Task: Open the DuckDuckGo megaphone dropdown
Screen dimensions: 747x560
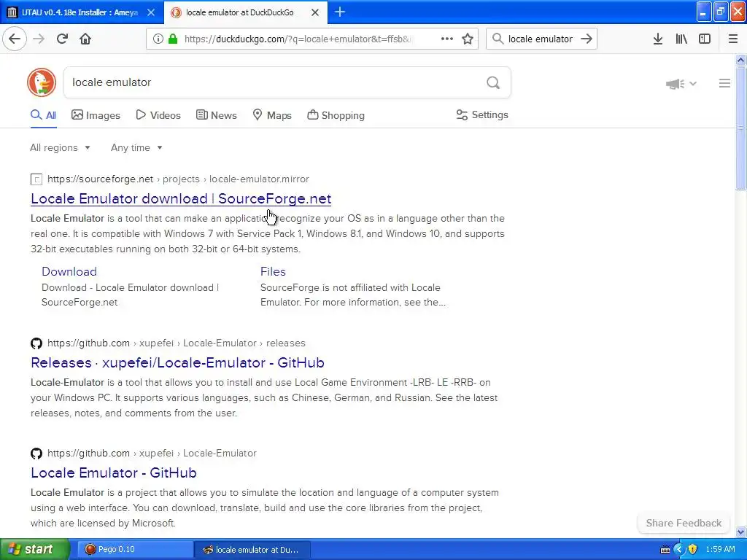Action: pos(681,84)
